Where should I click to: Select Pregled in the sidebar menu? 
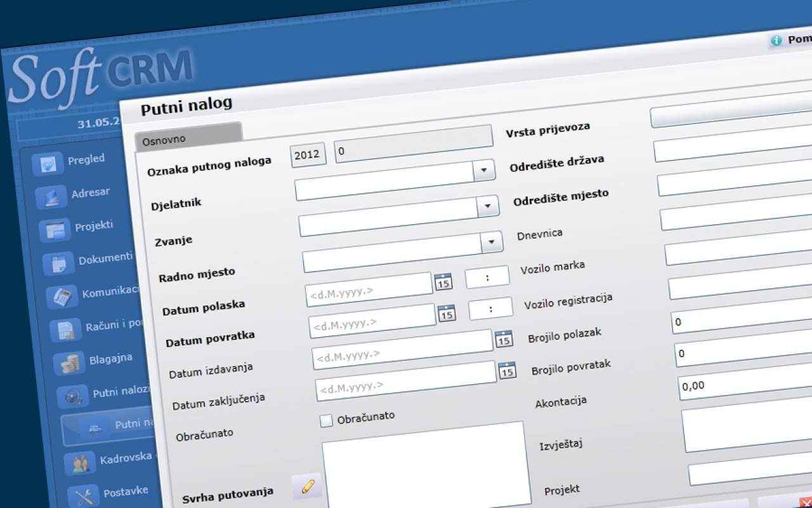point(86,159)
